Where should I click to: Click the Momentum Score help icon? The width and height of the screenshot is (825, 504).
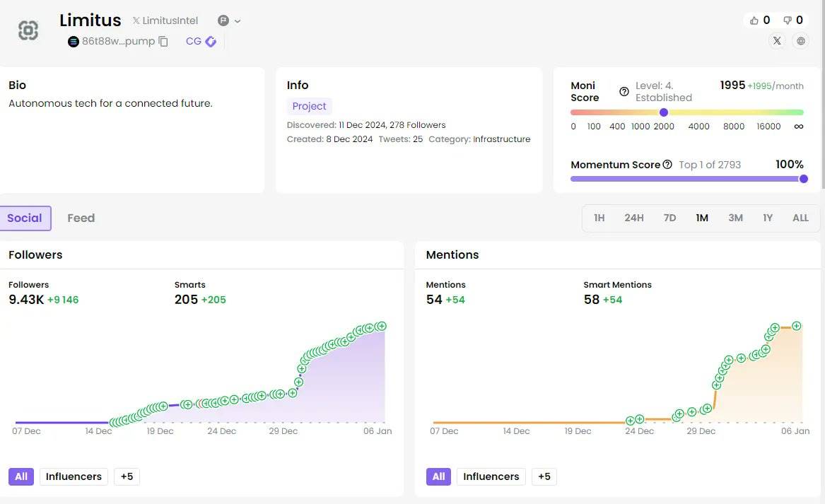point(667,165)
